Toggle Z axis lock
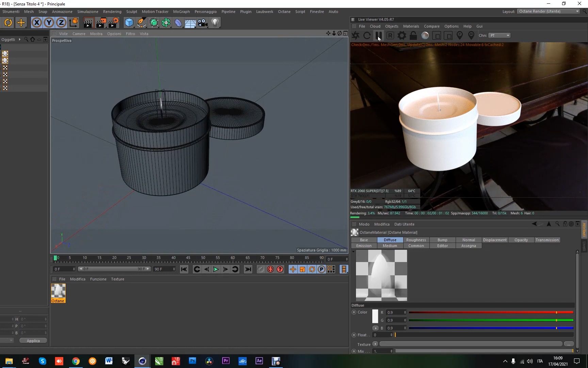Viewport: 588px width, 368px height. point(61,23)
